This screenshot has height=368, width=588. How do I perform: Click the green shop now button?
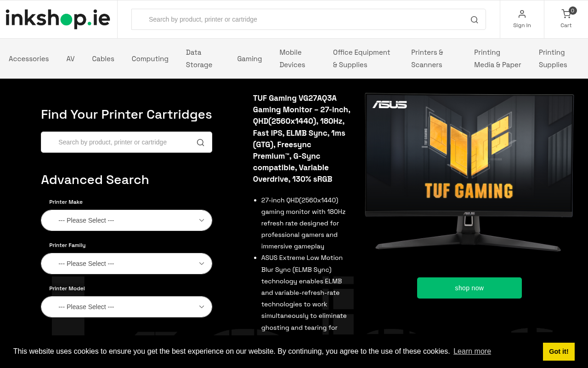point(469,288)
